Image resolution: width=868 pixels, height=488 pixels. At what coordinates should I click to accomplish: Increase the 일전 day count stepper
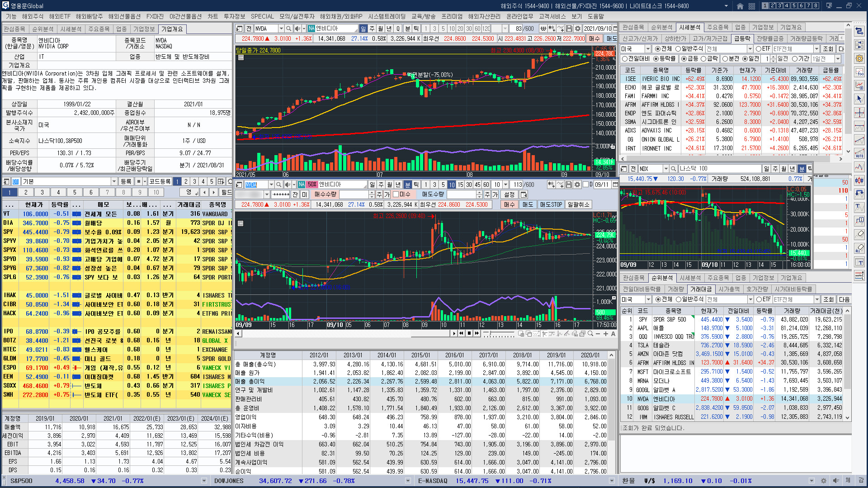(x=774, y=57)
